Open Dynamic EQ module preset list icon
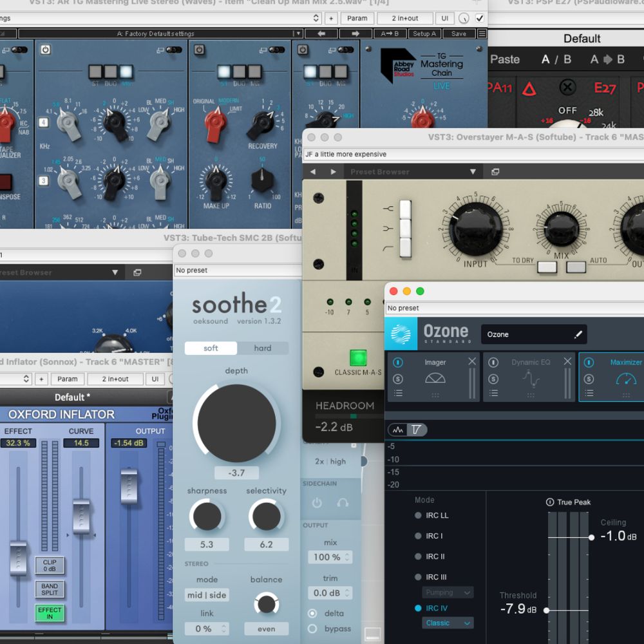 (x=493, y=393)
